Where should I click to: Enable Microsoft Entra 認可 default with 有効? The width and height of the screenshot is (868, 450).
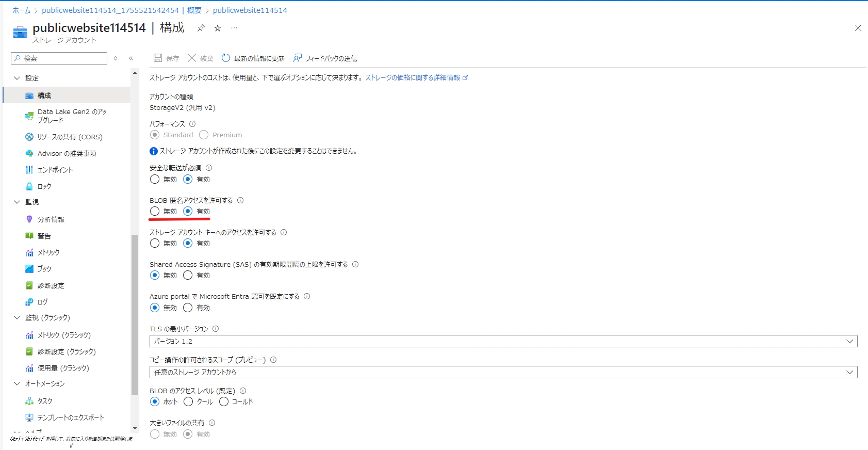coord(188,308)
